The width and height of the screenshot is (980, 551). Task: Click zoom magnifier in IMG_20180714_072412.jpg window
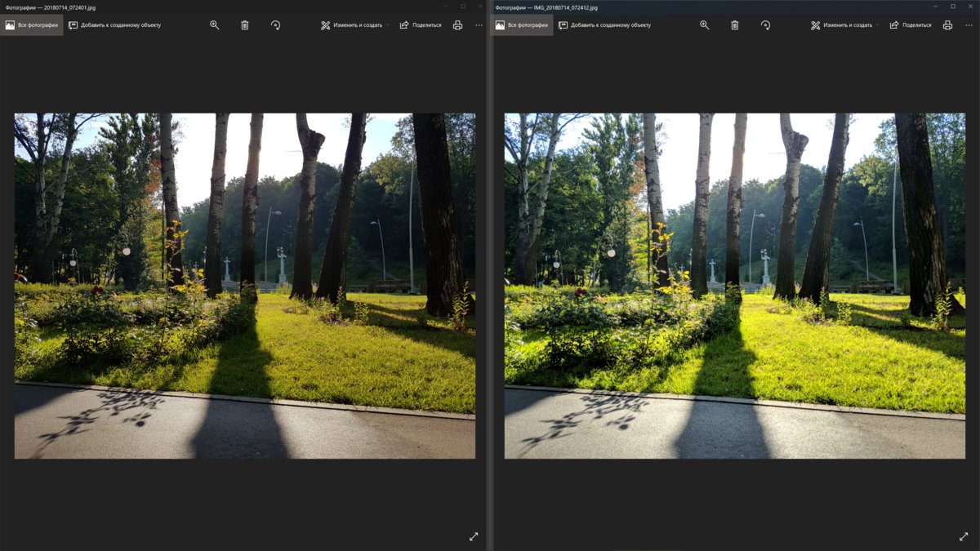point(705,25)
